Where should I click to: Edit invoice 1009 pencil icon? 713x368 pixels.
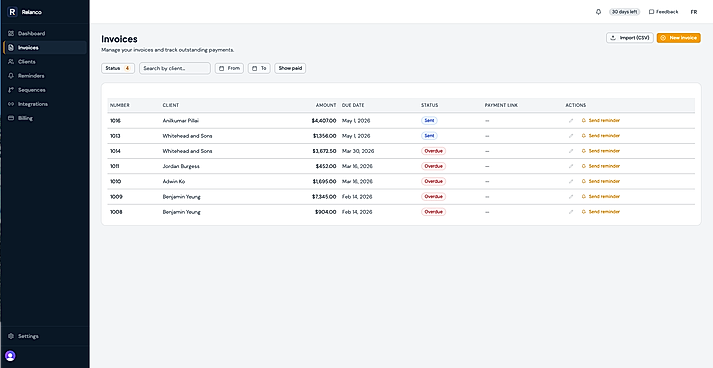coord(571,197)
